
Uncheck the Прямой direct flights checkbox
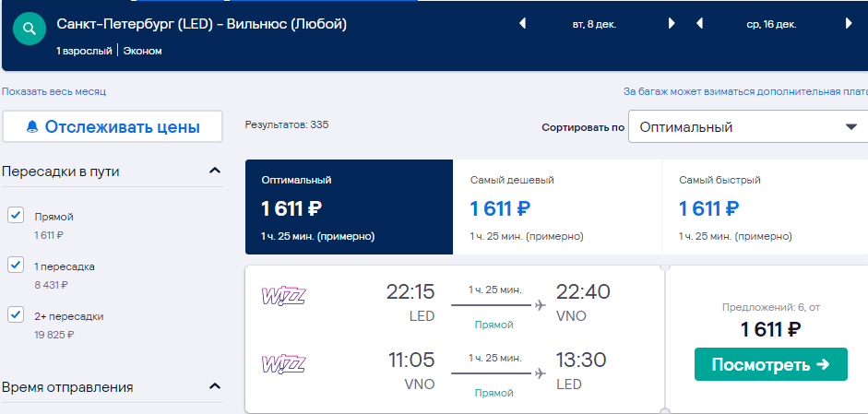(x=16, y=215)
